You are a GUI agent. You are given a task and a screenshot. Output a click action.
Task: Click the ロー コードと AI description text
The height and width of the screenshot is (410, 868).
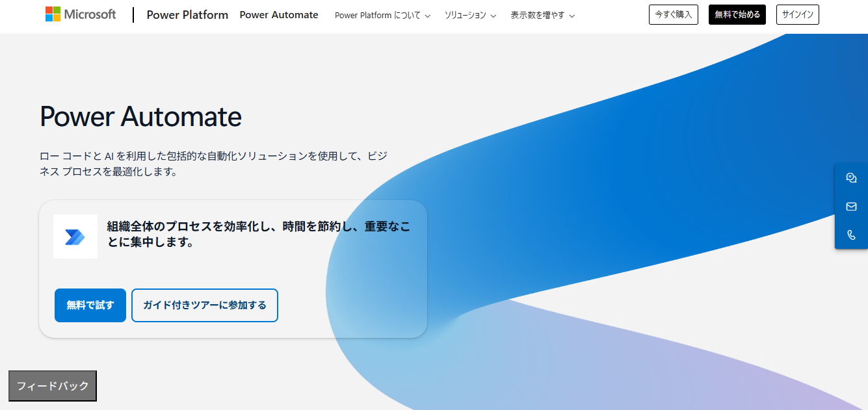(213, 164)
